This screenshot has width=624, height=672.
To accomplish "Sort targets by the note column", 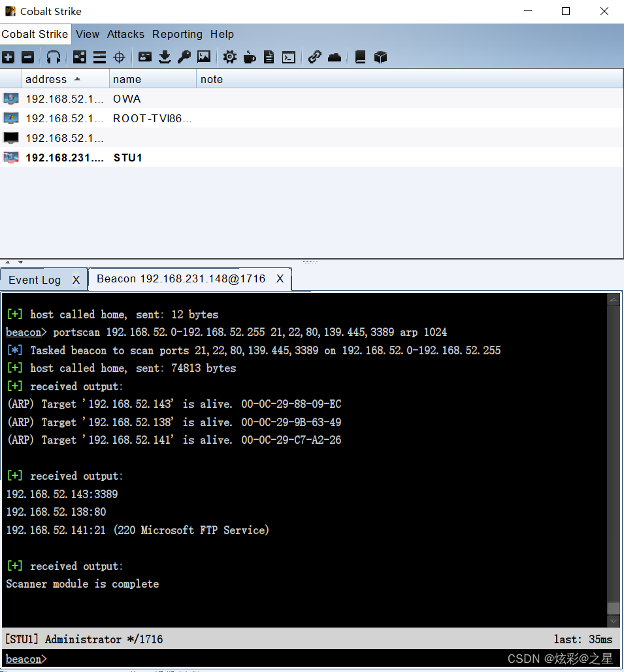I will [x=410, y=79].
